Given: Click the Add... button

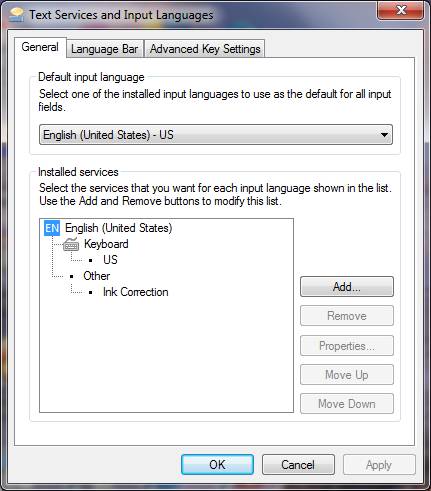Looking at the screenshot, I should (347, 287).
